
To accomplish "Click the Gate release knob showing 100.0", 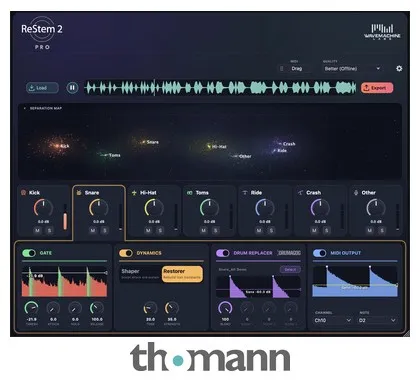I will click(x=97, y=308).
